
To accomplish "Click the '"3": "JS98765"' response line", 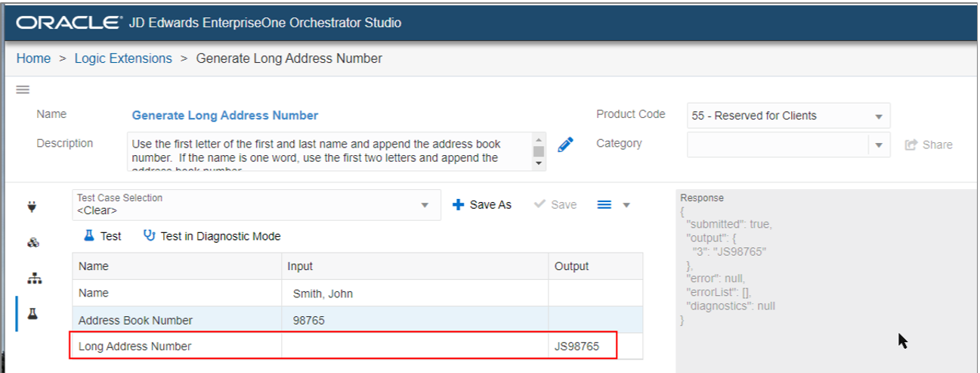I will tap(730, 252).
